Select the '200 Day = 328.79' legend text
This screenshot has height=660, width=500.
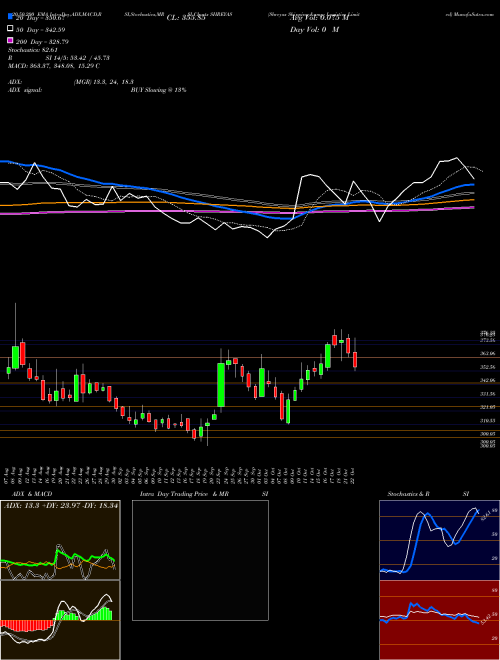coord(42,42)
